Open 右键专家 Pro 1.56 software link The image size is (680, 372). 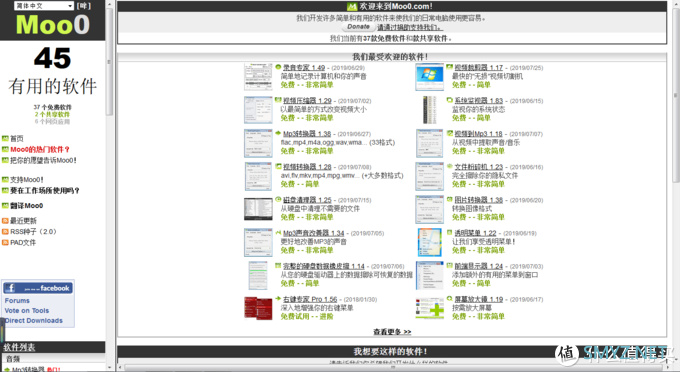tap(310, 299)
